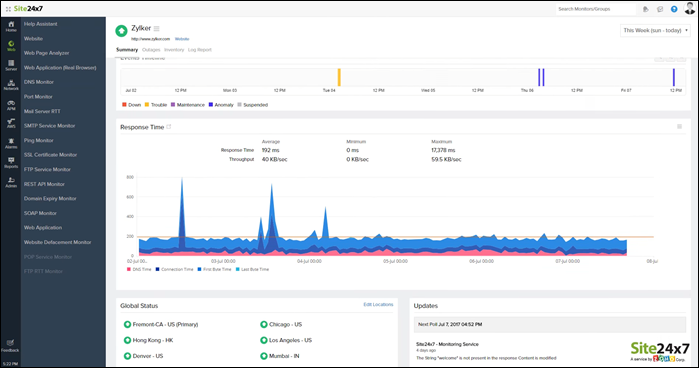Click Fremont-CA location status icon
Image resolution: width=699 pixels, height=368 pixels.
(x=127, y=324)
